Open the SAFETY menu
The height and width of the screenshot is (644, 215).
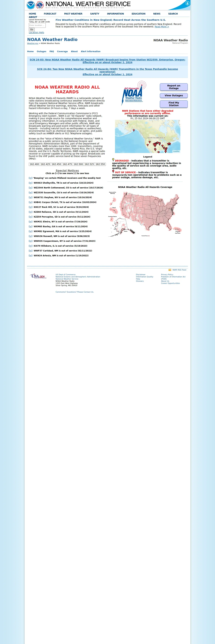[x=95, y=14]
